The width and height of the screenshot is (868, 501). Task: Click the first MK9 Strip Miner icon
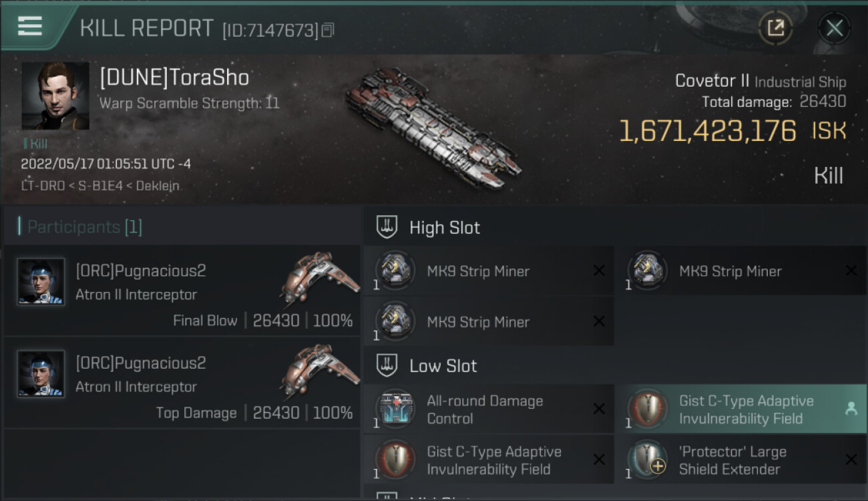click(x=395, y=271)
